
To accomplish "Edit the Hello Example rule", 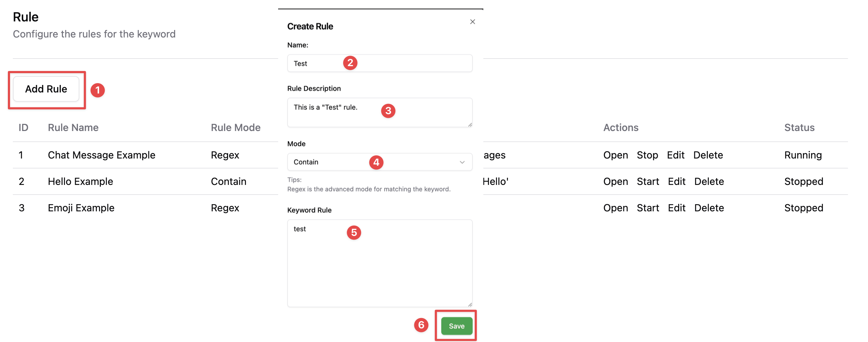I will [x=677, y=181].
